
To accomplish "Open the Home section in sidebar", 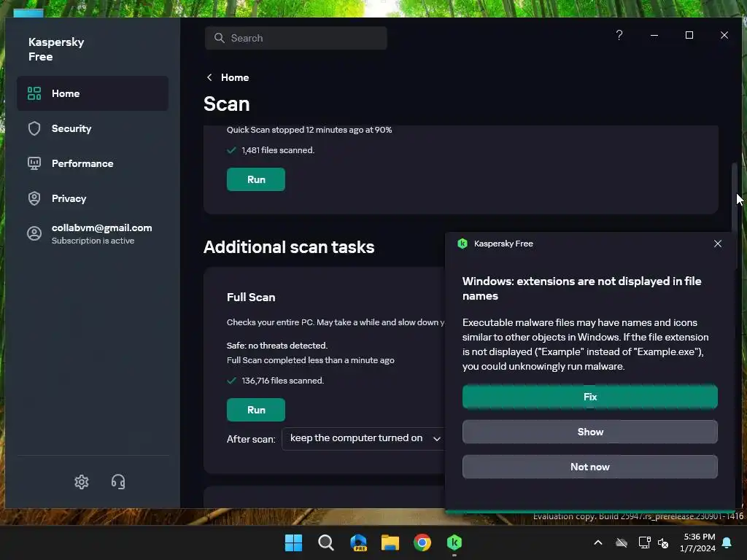I will [x=93, y=93].
